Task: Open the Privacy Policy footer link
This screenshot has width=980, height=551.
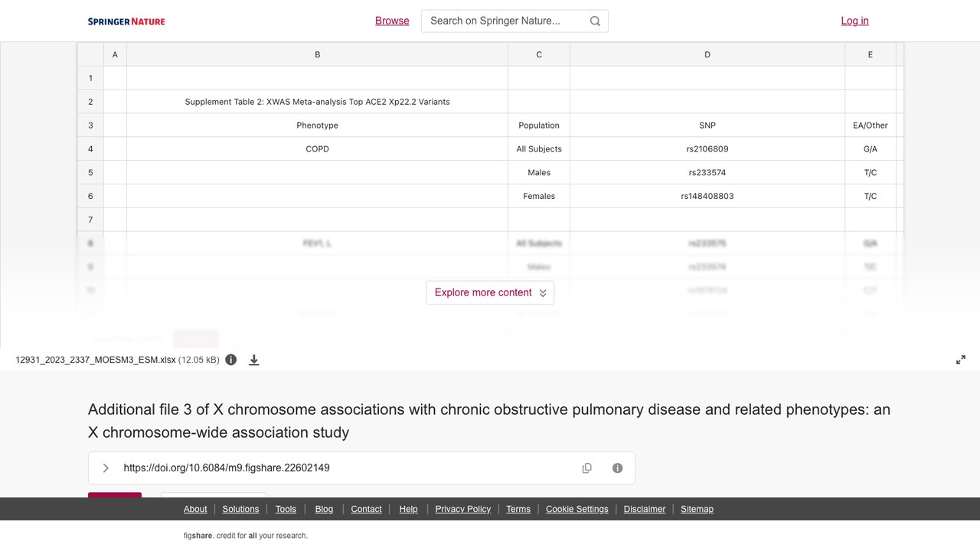Action: [x=463, y=509]
